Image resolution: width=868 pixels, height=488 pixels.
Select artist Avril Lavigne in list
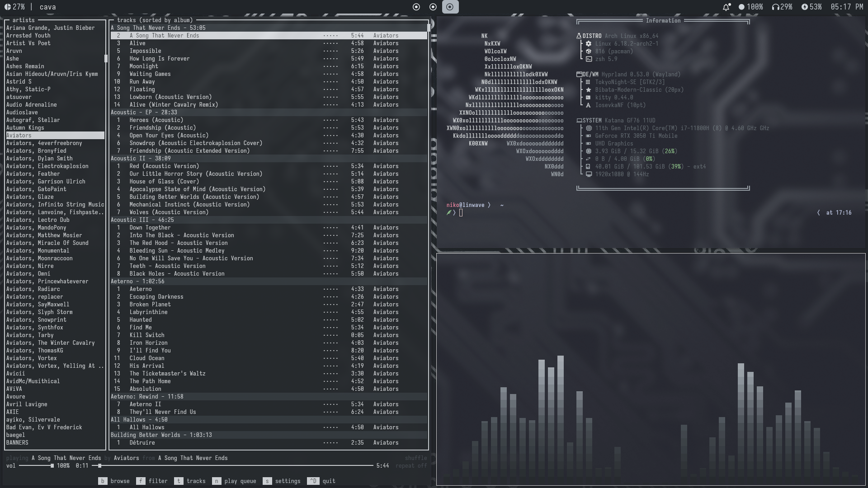(27, 404)
